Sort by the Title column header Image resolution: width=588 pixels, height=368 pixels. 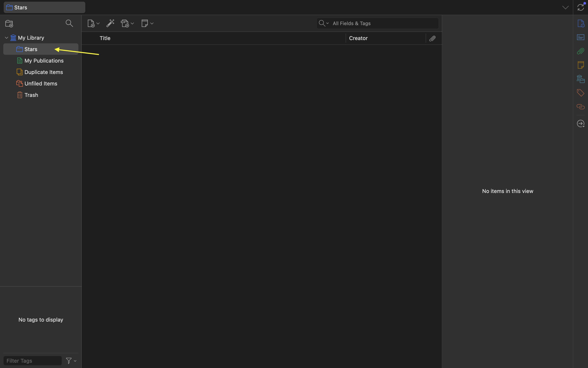click(105, 38)
